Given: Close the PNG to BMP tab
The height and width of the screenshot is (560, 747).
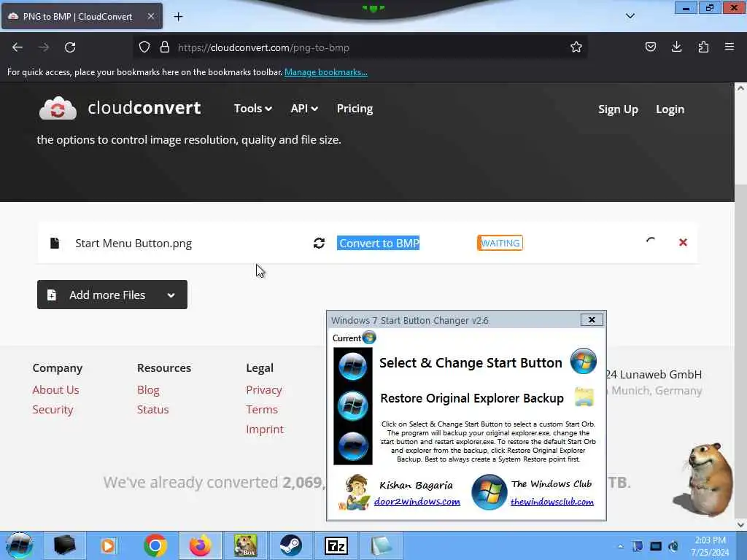Looking at the screenshot, I should point(150,16).
